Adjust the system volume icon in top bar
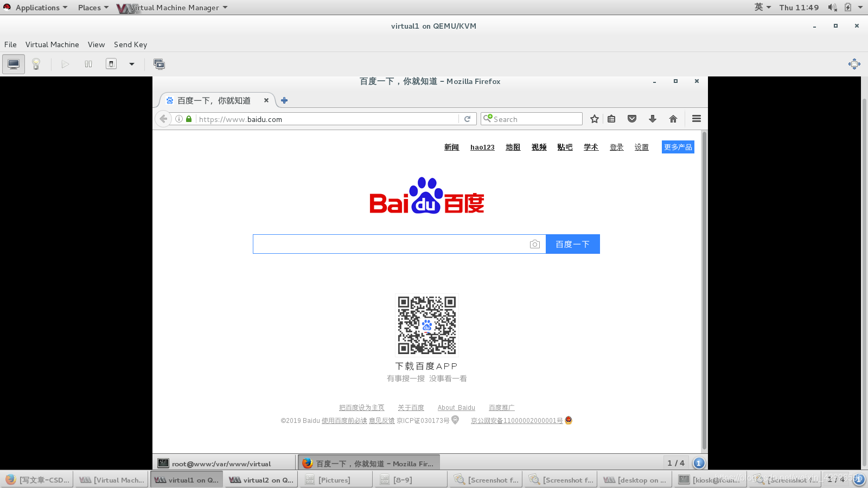Image resolution: width=868 pixels, height=488 pixels. (832, 7)
